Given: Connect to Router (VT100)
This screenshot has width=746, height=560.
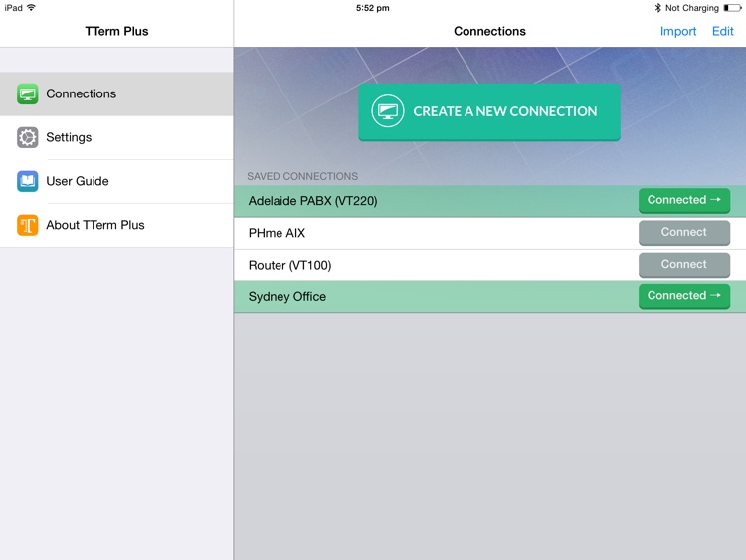Looking at the screenshot, I should tap(684, 264).
